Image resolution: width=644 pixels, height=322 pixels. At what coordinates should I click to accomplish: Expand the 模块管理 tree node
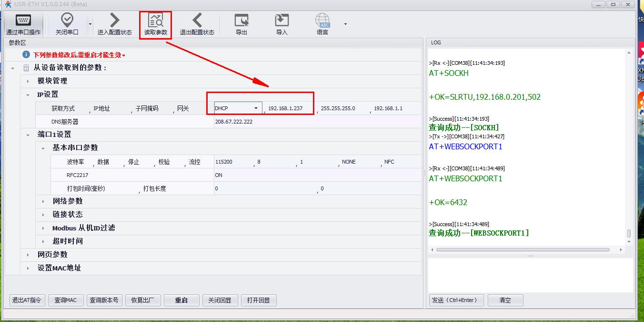click(x=28, y=81)
